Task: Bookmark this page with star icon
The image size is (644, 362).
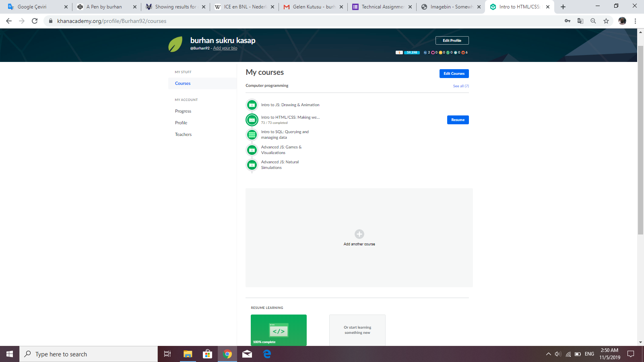Action: (x=606, y=21)
